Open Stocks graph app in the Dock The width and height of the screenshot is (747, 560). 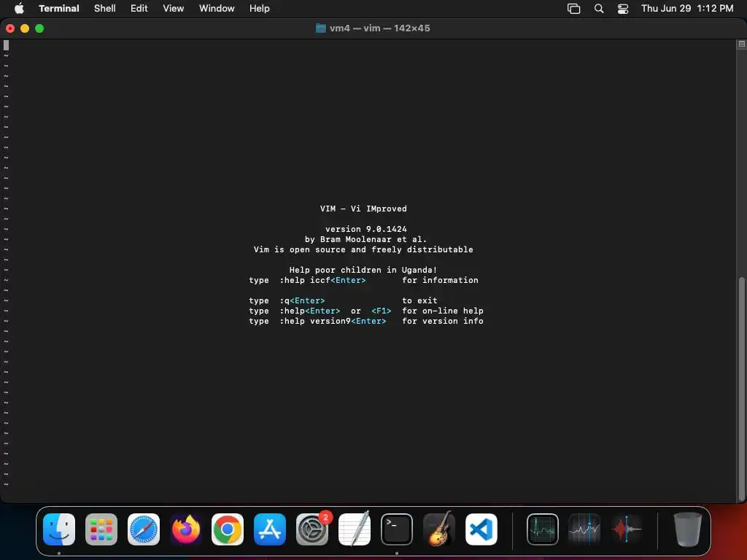584,529
